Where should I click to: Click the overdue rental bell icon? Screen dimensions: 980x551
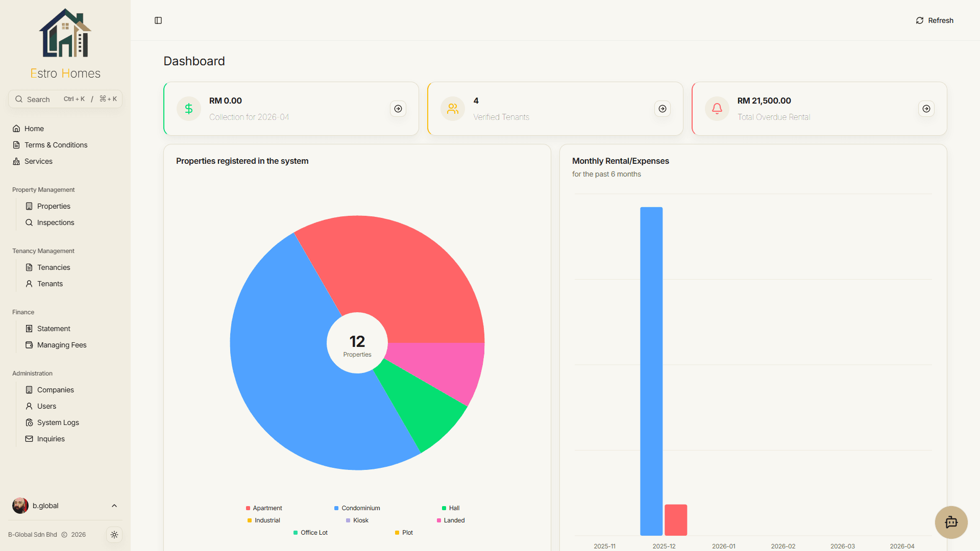point(717,109)
